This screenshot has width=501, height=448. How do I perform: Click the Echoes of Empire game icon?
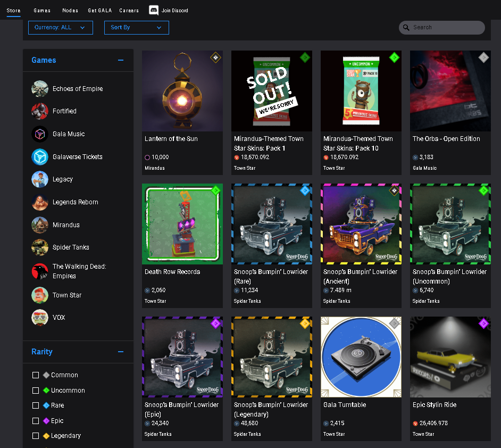[x=40, y=89]
